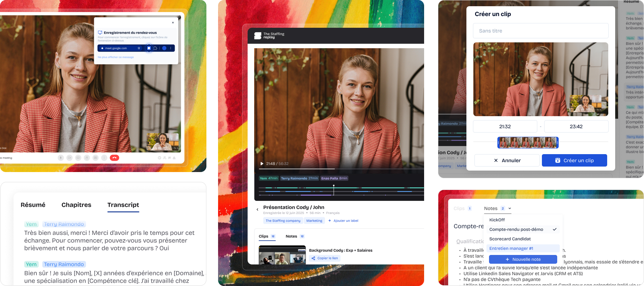Viewport: 644px width, 286px height.
Task: Click the camera icon in meeting bar
Action: click(69, 158)
